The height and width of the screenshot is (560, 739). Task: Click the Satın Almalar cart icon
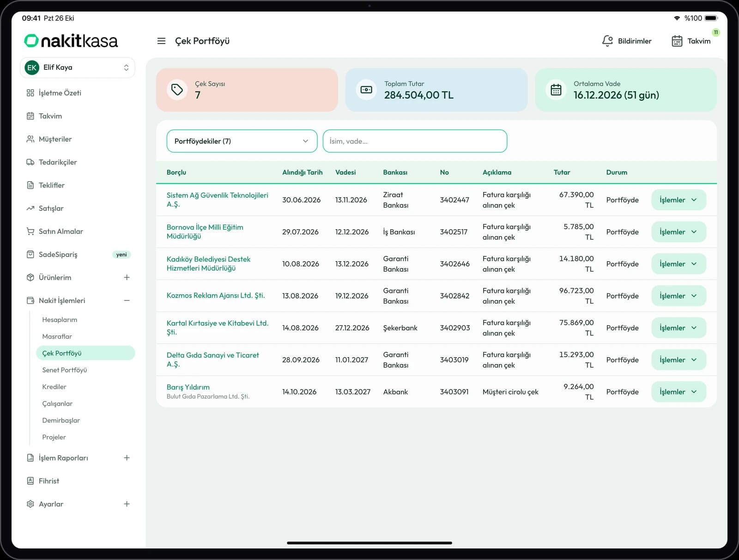[30, 231]
